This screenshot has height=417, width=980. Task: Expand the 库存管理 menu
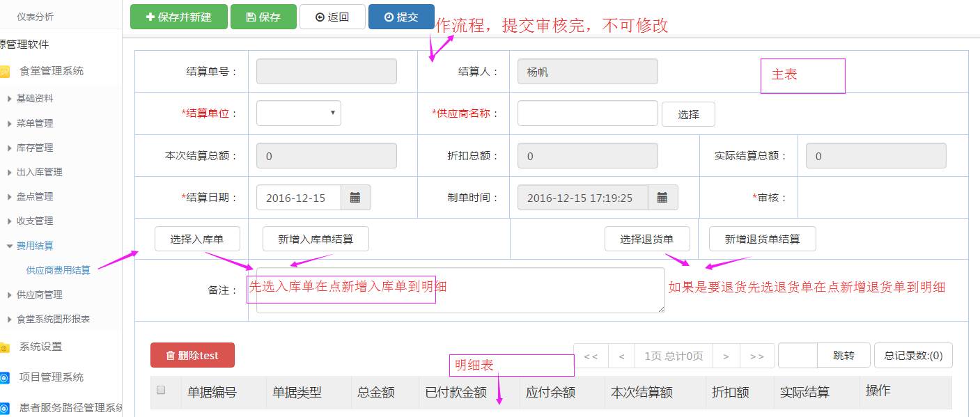(x=35, y=148)
